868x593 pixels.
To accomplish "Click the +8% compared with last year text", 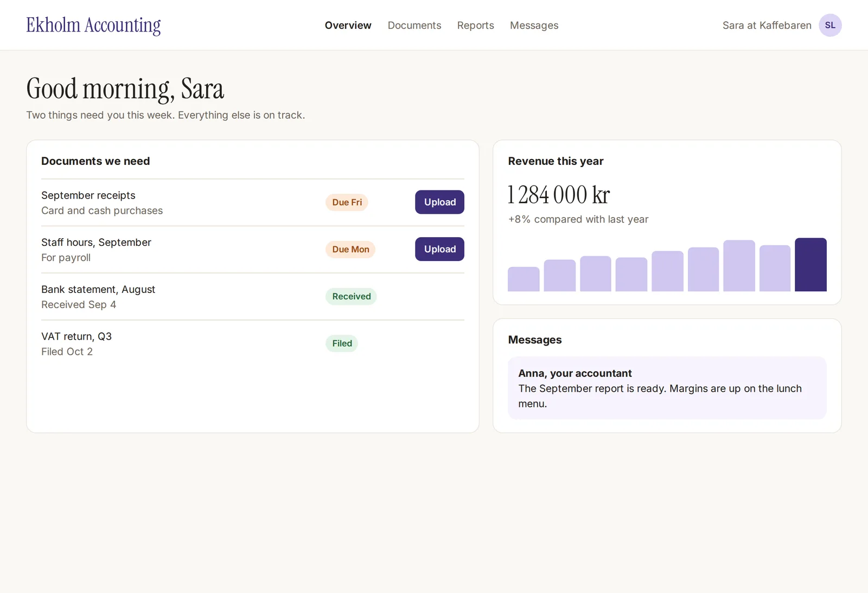I will (x=578, y=219).
